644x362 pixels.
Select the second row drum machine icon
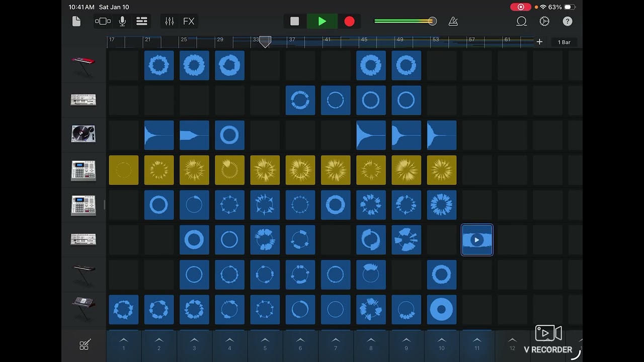tap(83, 100)
